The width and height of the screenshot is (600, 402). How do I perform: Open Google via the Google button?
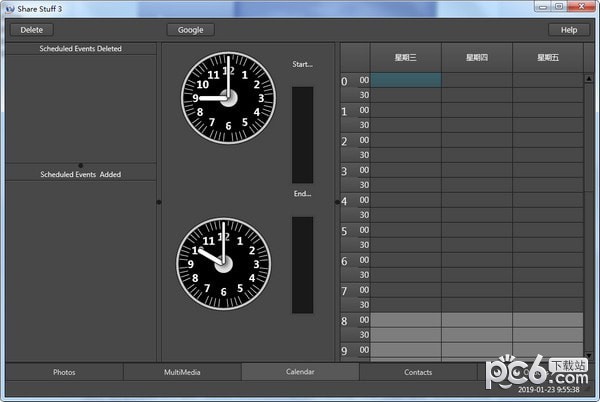(190, 30)
